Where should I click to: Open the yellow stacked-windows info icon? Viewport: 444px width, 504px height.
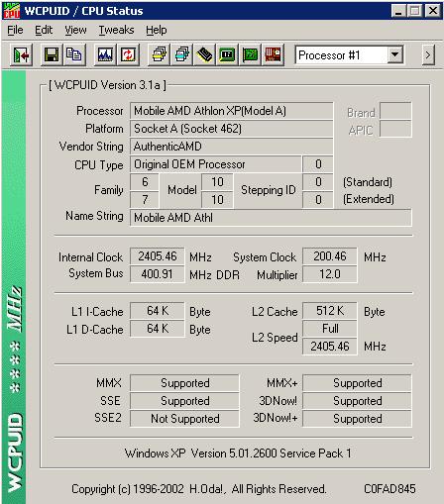click(159, 54)
